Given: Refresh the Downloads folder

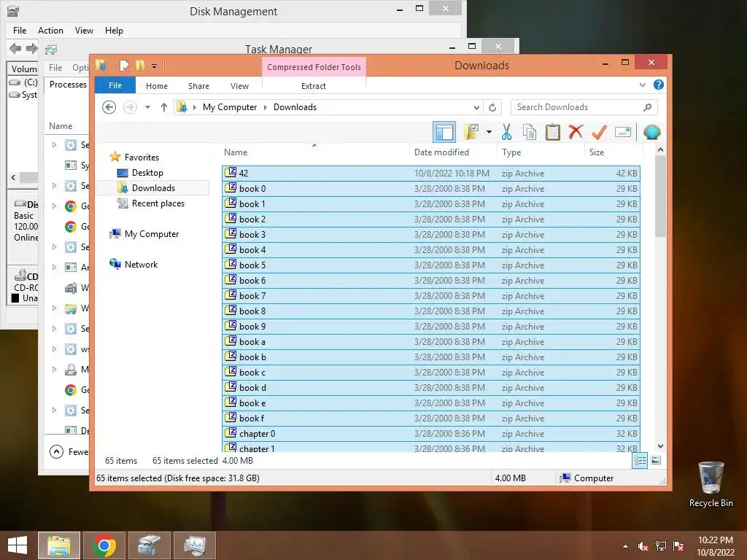Looking at the screenshot, I should click(492, 107).
